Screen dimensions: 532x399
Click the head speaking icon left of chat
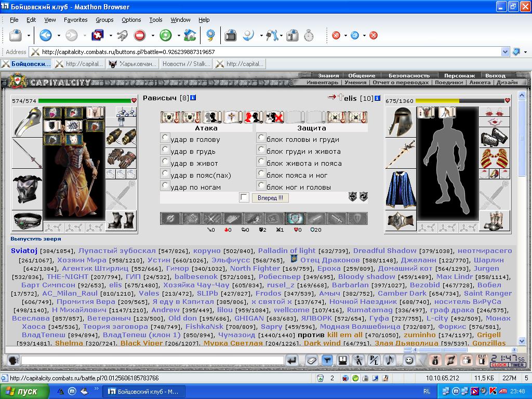click(13, 361)
